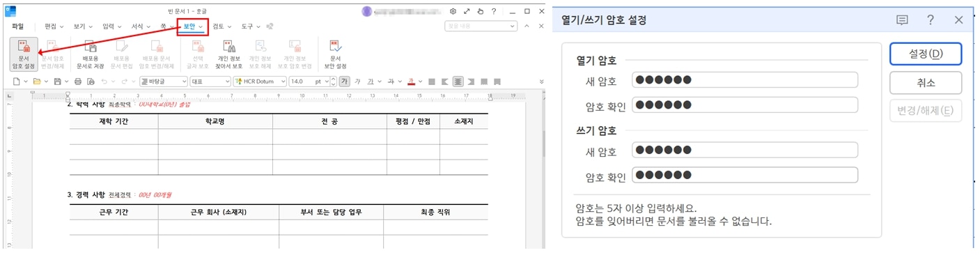Viewport: 980px width, 255px height.
Task: Click the touch mode hand icon
Action: 481,11
